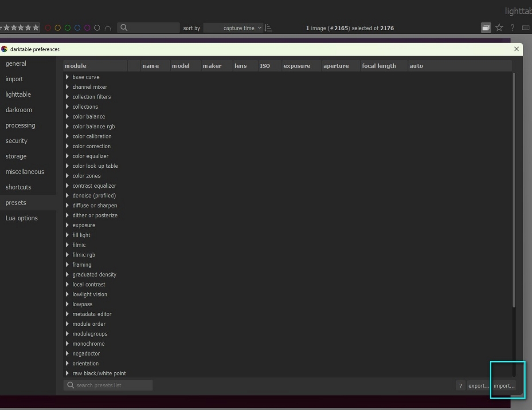
Task: Close the darktable preferences dialog
Action: click(516, 49)
